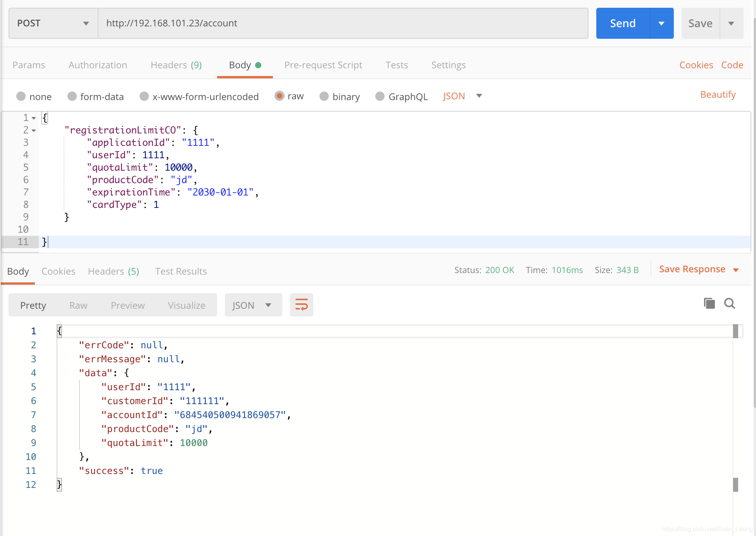Click the response pane vertical scrollbar thumb
756x536 pixels.
click(x=735, y=332)
